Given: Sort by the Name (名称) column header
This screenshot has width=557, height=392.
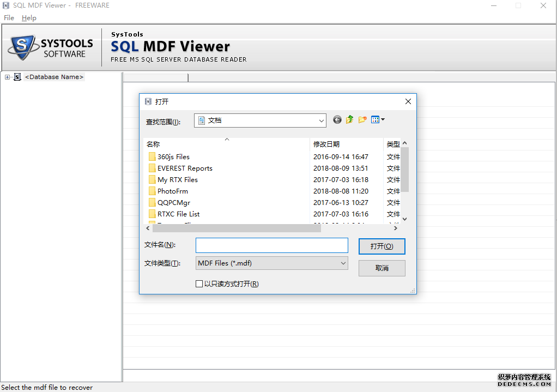Looking at the screenshot, I should [x=227, y=144].
